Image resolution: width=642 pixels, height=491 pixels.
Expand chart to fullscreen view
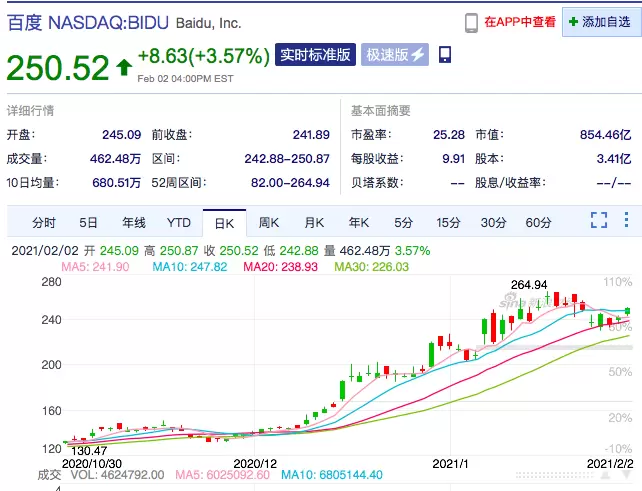(599, 221)
